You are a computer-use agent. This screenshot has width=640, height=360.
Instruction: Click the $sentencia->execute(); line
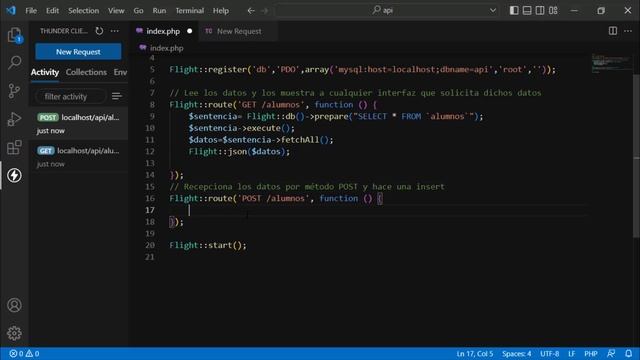pyautogui.click(x=241, y=128)
